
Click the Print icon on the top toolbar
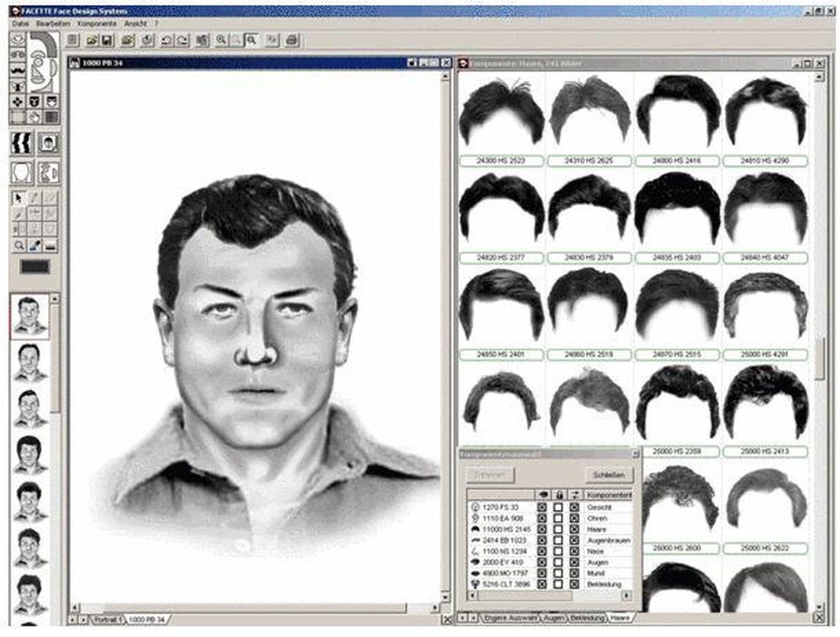(x=291, y=40)
